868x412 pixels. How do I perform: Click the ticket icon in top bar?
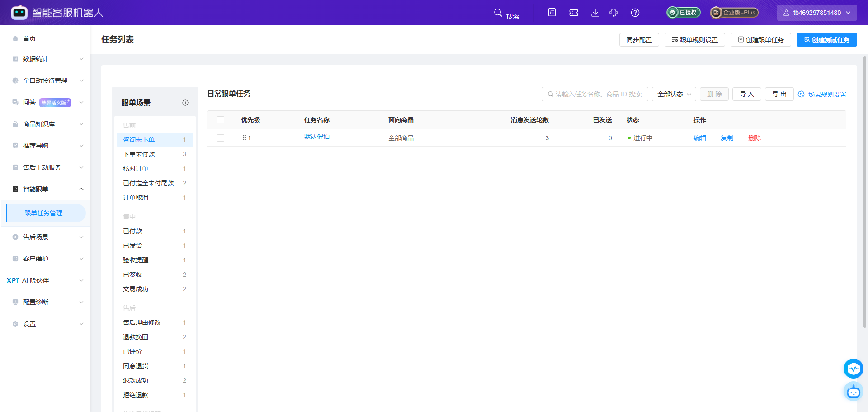click(x=574, y=13)
